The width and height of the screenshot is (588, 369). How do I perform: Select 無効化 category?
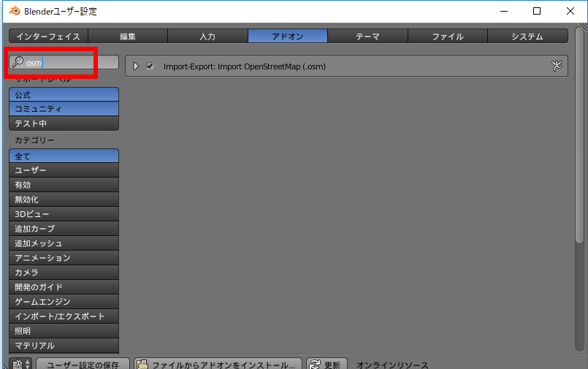pyautogui.click(x=64, y=199)
